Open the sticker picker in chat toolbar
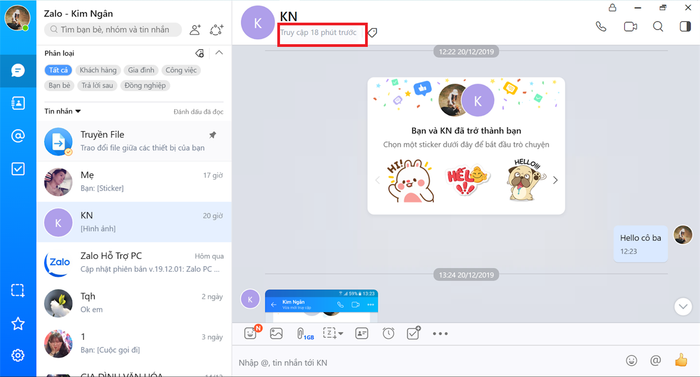This screenshot has height=377, width=700. [250, 333]
